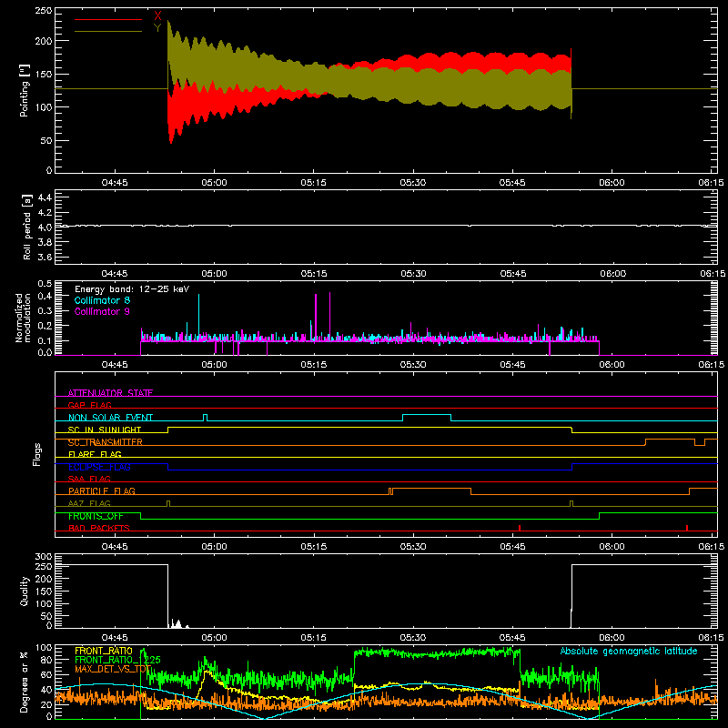Click the BAD_PACKETS spike near 06:11
Screen dimensions: 728x728
pos(687,528)
